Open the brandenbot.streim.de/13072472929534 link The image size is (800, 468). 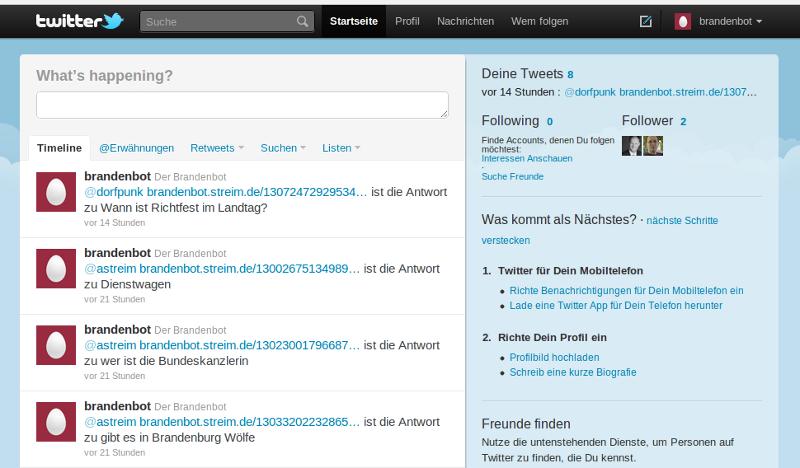tap(257, 192)
